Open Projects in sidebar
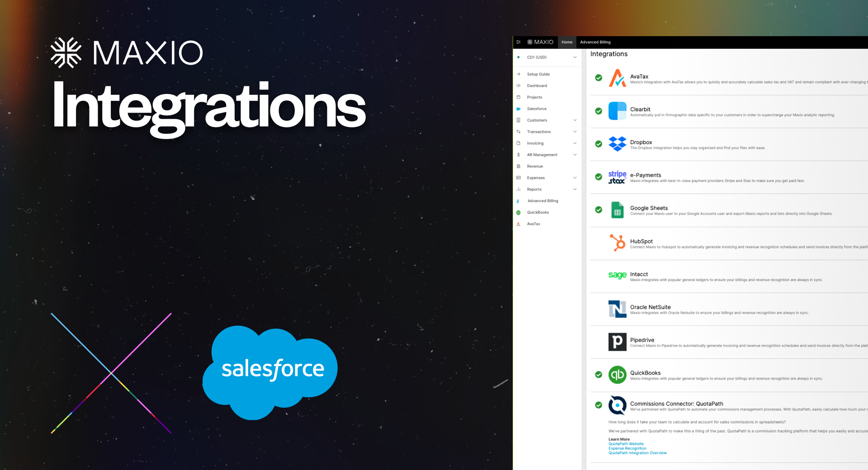 click(x=534, y=97)
